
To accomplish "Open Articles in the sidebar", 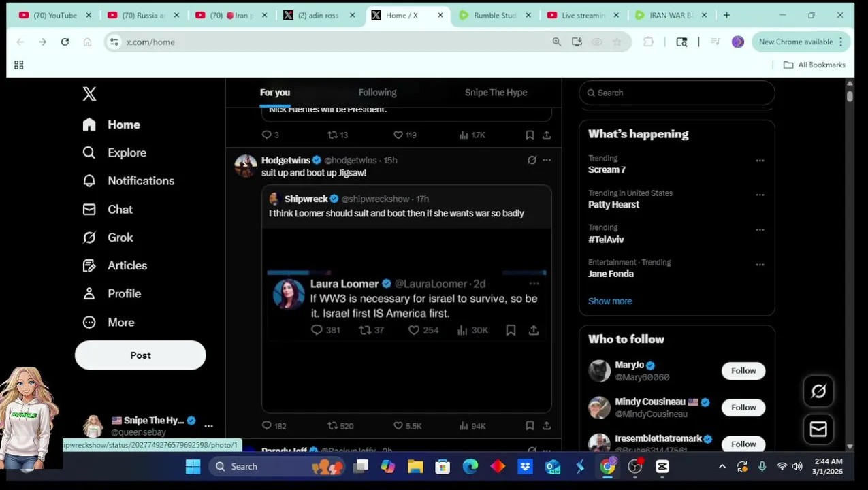I will pyautogui.click(x=115, y=265).
